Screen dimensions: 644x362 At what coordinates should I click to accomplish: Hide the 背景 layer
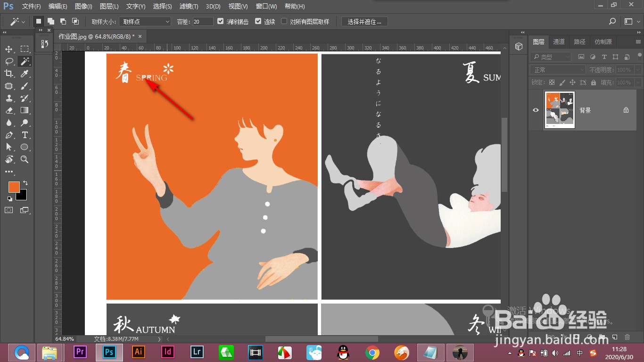pos(536,110)
